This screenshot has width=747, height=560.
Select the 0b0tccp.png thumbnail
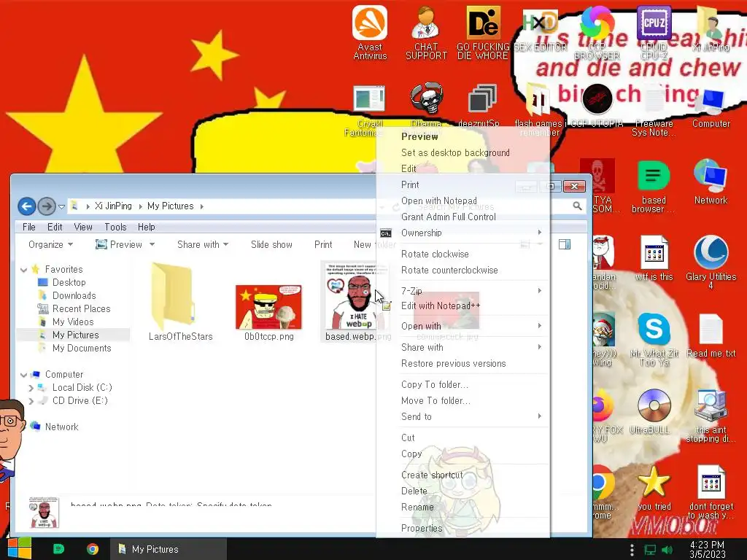pos(268,312)
